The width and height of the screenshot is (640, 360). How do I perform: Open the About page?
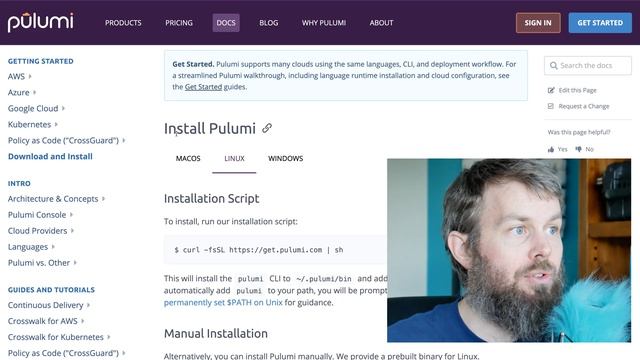click(381, 23)
